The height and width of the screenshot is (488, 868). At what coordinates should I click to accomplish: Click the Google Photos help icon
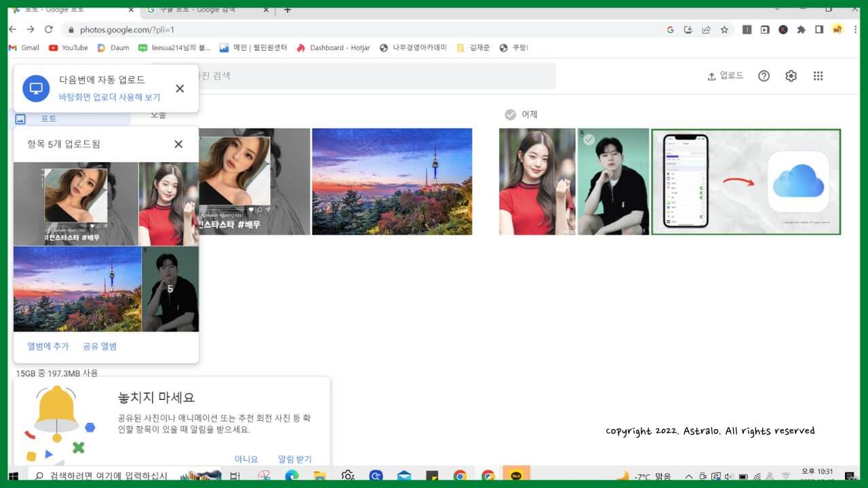[x=764, y=76]
